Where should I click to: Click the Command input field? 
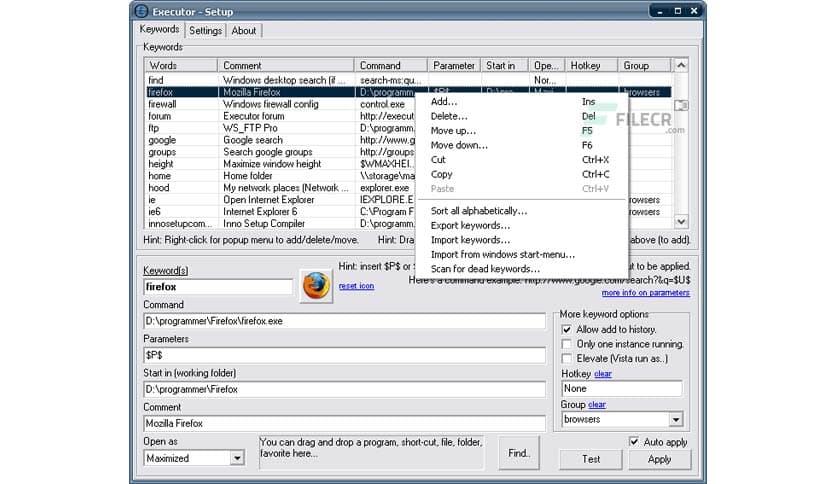pyautogui.click(x=344, y=321)
